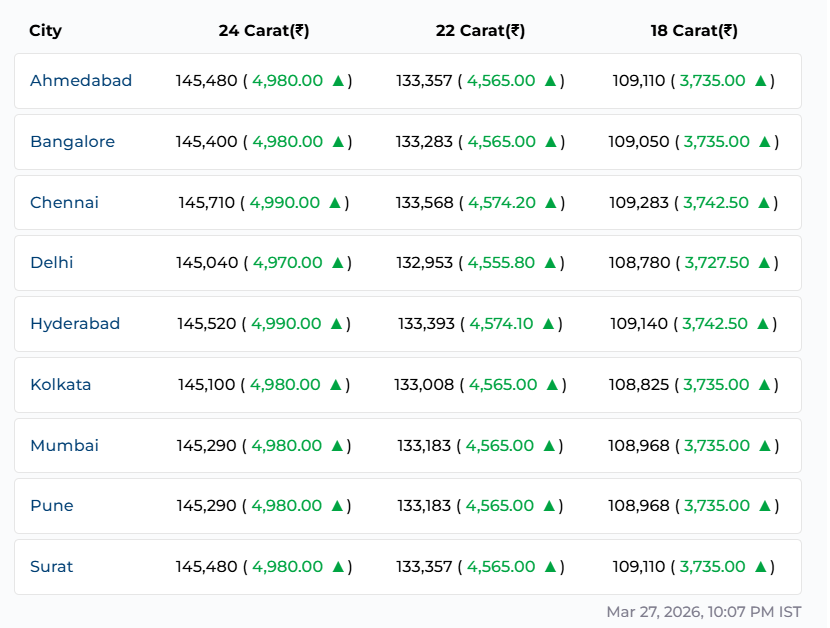Click the green up arrow in Ahmedabad 24 Carat
This screenshot has height=628, width=830.
coord(338,81)
